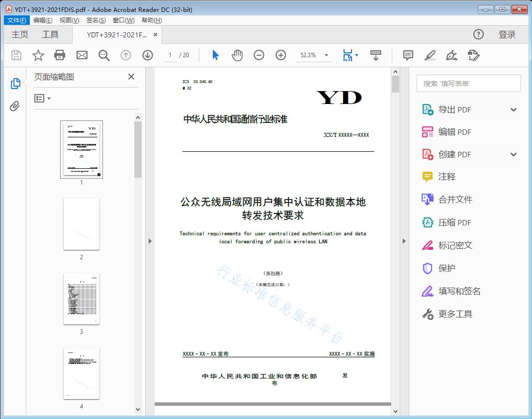The image size is (532, 419).
Task: Switch to the 主页 tab
Action: (19, 34)
